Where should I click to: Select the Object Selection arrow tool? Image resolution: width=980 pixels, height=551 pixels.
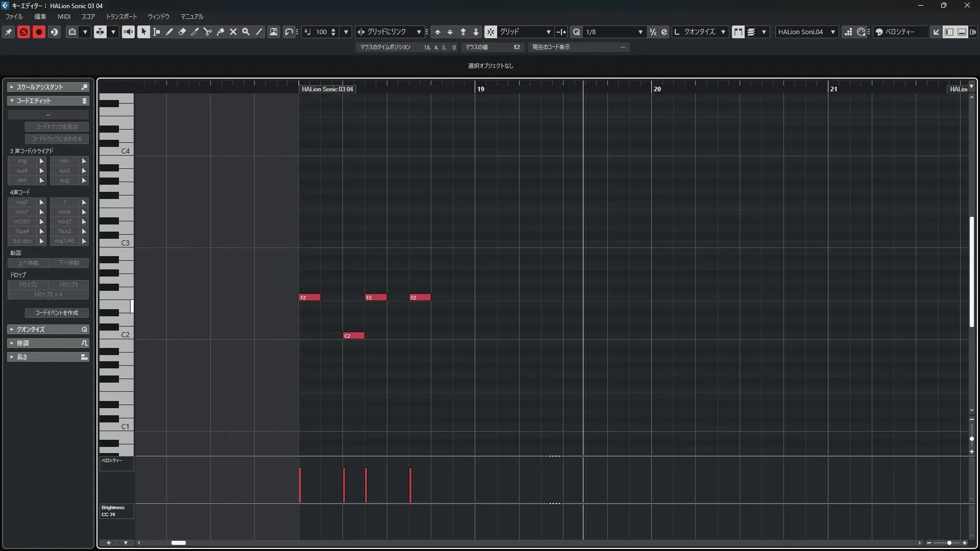[143, 32]
